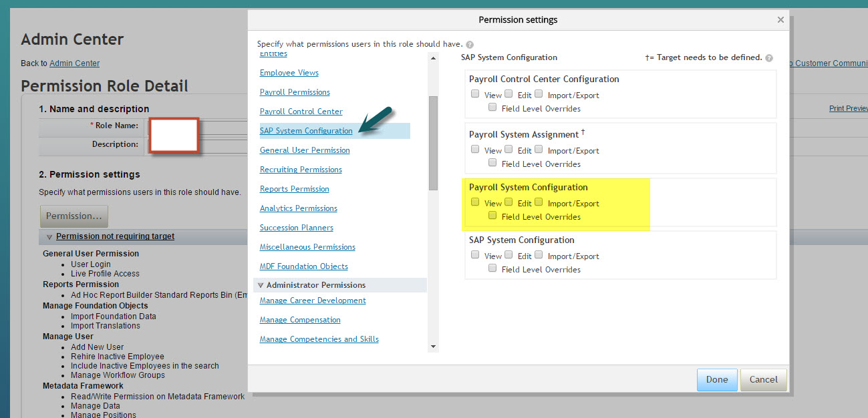Click 'Manage Workflow Groups' in background list

[x=118, y=375]
